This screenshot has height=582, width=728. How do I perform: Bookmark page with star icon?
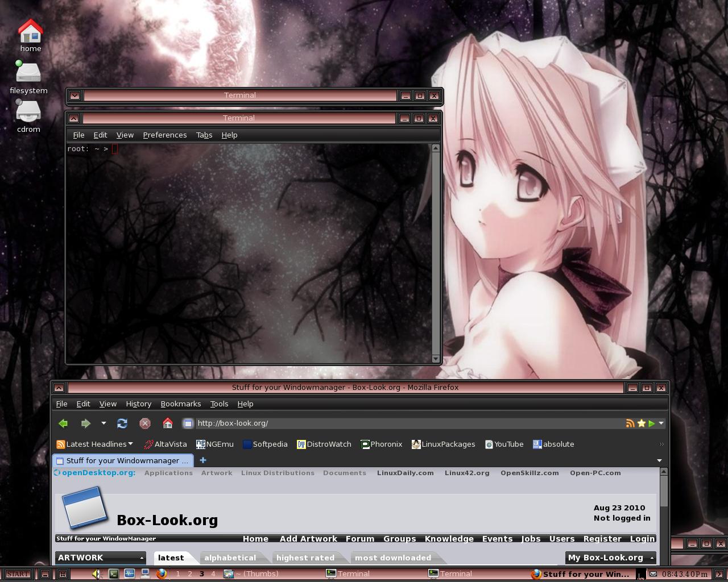click(641, 423)
